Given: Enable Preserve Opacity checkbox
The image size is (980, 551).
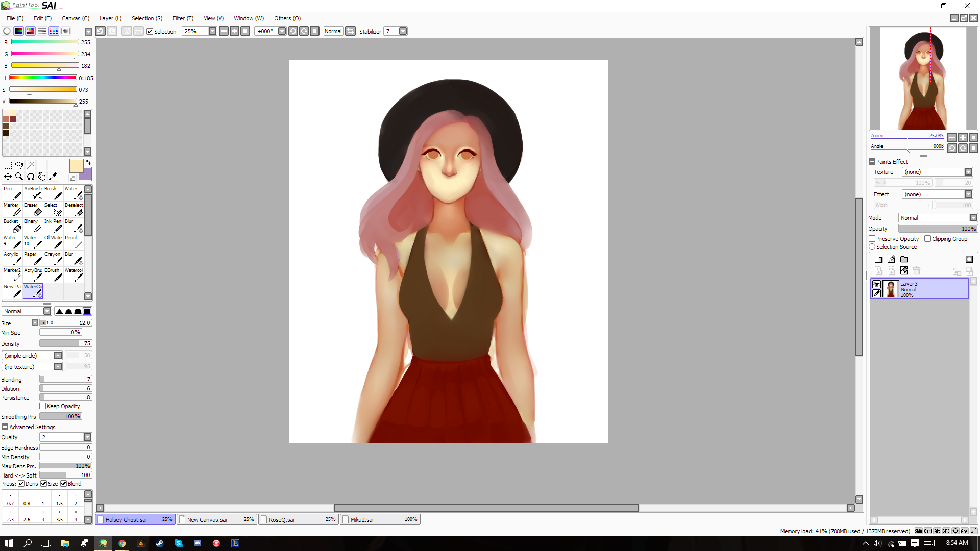Looking at the screenshot, I should (x=872, y=239).
